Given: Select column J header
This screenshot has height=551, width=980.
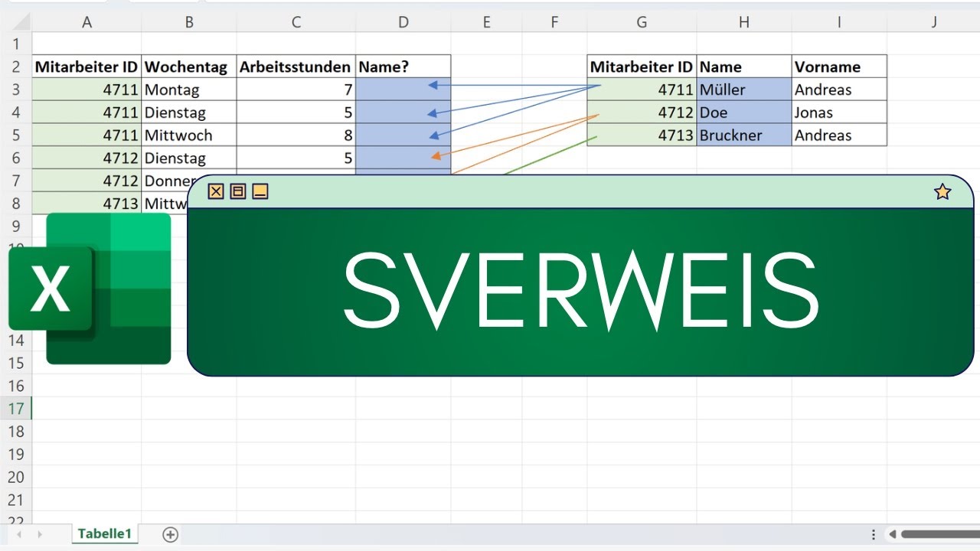Looking at the screenshot, I should click(x=934, y=22).
